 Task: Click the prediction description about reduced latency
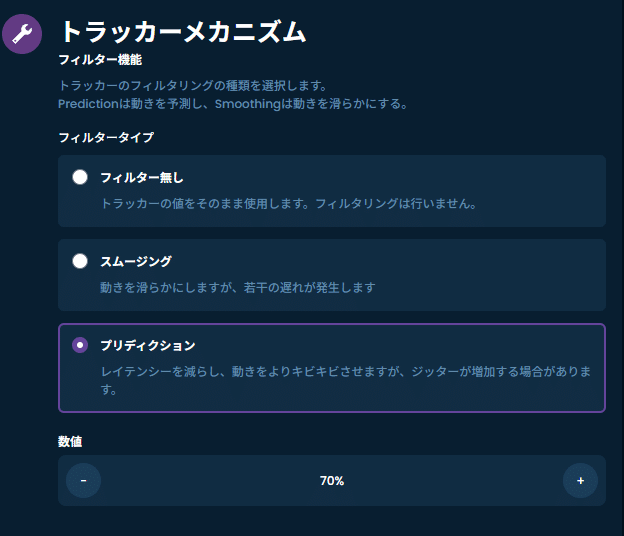(x=345, y=380)
